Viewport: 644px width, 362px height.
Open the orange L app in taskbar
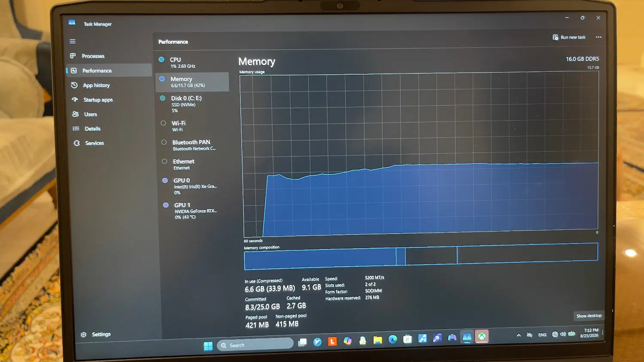pos(332,341)
